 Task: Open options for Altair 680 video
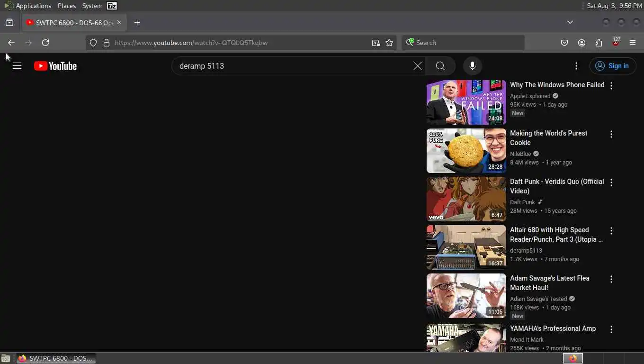(611, 231)
